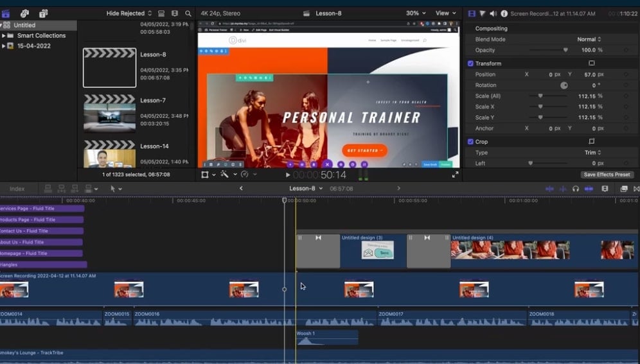The width and height of the screenshot is (640, 364).
Task: Click the headphones solo icon in timeline
Action: (x=575, y=189)
